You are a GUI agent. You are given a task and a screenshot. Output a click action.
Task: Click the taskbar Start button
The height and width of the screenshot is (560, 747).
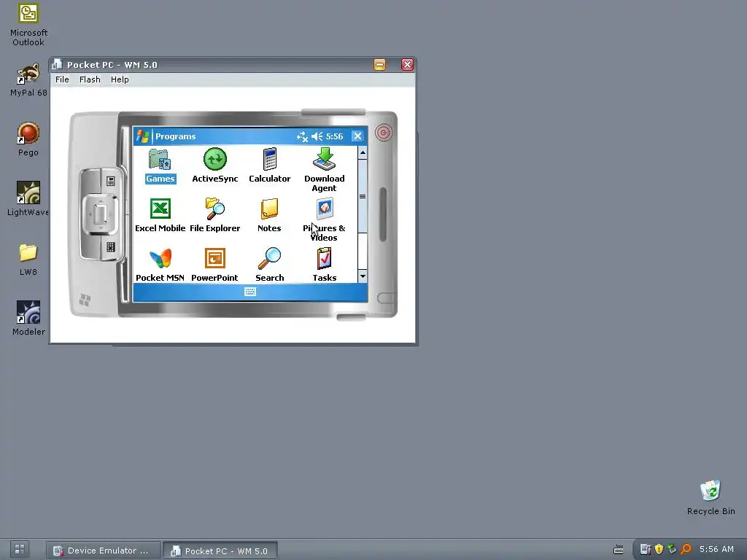click(20, 549)
